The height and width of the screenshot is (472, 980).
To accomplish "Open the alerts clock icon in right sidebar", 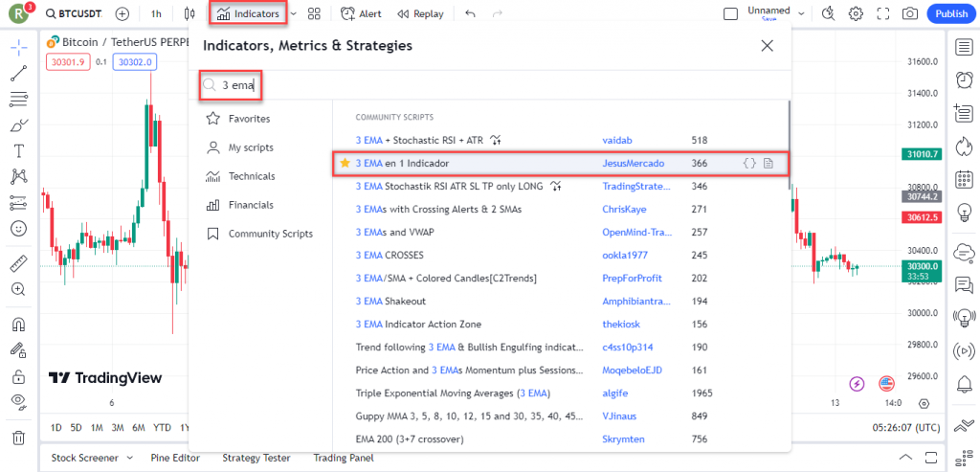I will point(964,76).
